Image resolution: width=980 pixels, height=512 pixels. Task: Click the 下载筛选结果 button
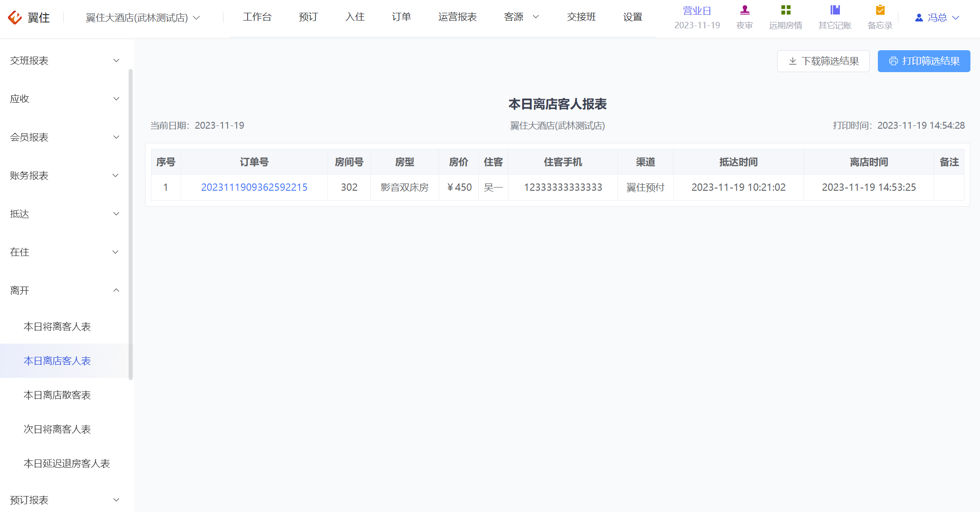(823, 61)
